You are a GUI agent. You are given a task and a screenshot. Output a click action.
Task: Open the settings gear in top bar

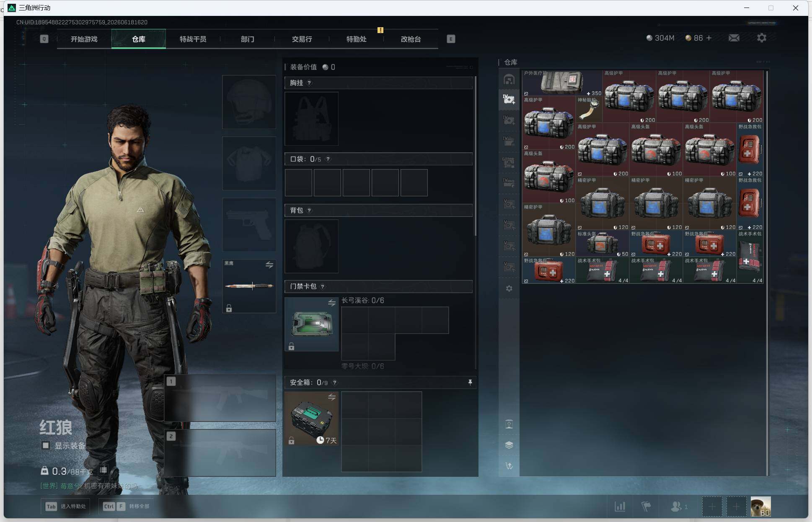[x=762, y=38]
